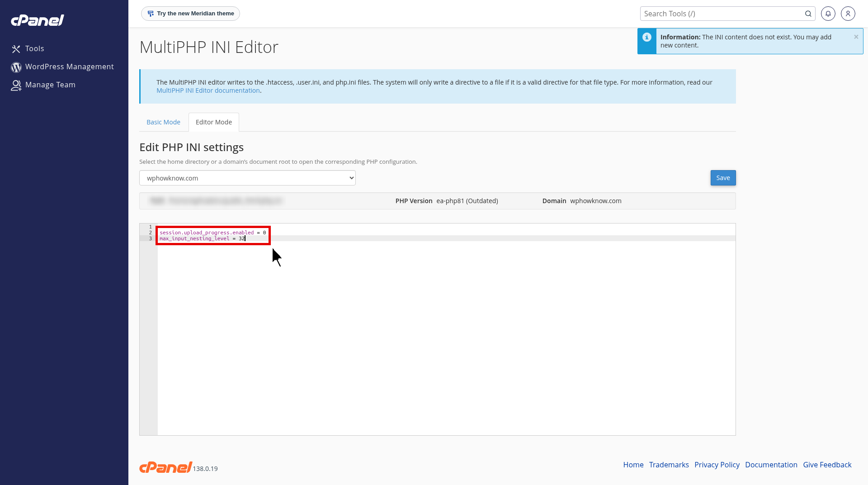Image resolution: width=868 pixels, height=485 pixels.
Task: Click the MultiPHP INI Editor page heading
Action: 209,47
